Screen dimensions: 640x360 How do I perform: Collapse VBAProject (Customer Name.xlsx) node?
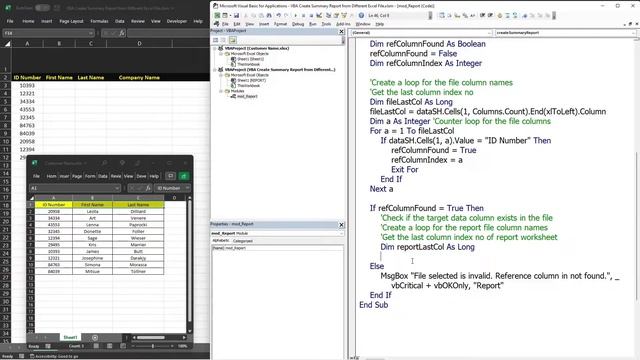click(215, 48)
